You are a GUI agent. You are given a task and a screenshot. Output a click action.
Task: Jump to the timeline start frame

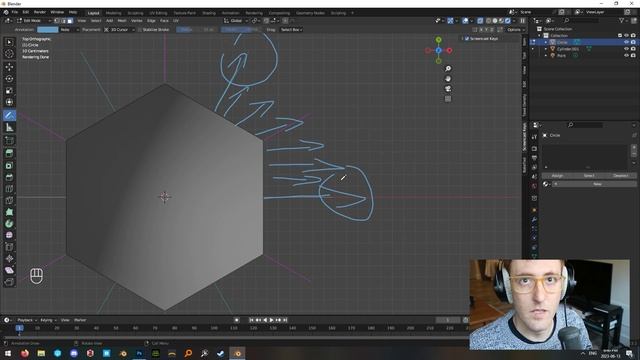[251, 320]
